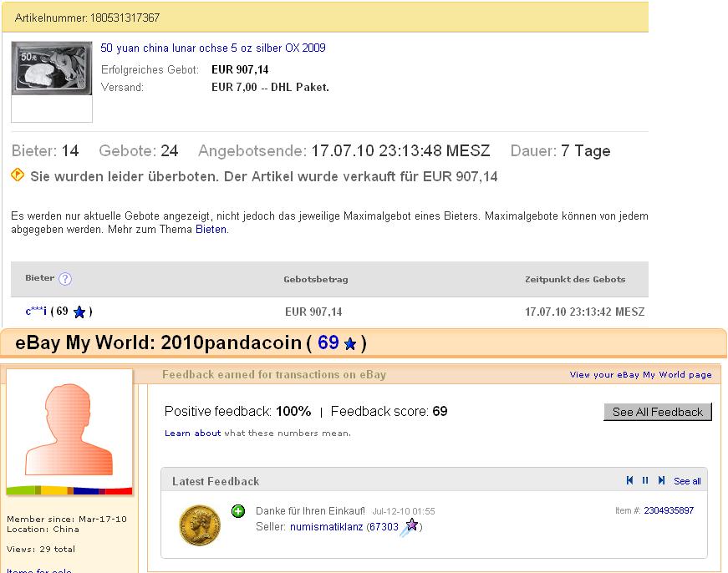Open See all latest feedback link
The height and width of the screenshot is (573, 728).
click(687, 481)
